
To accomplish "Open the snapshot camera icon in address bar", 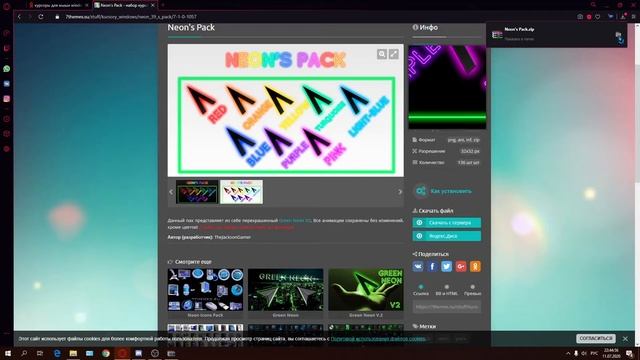I will pos(580,17).
